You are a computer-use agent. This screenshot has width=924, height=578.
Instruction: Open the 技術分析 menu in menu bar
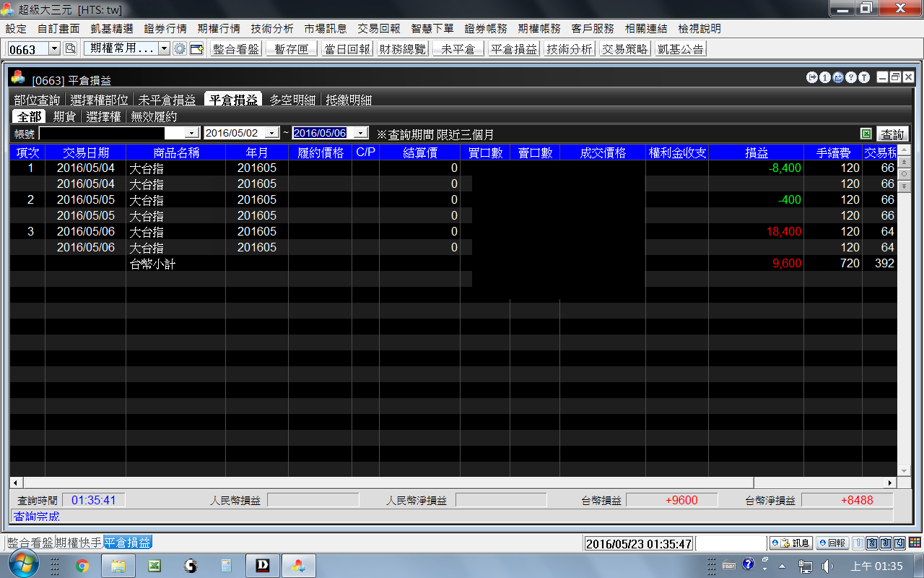click(x=272, y=29)
